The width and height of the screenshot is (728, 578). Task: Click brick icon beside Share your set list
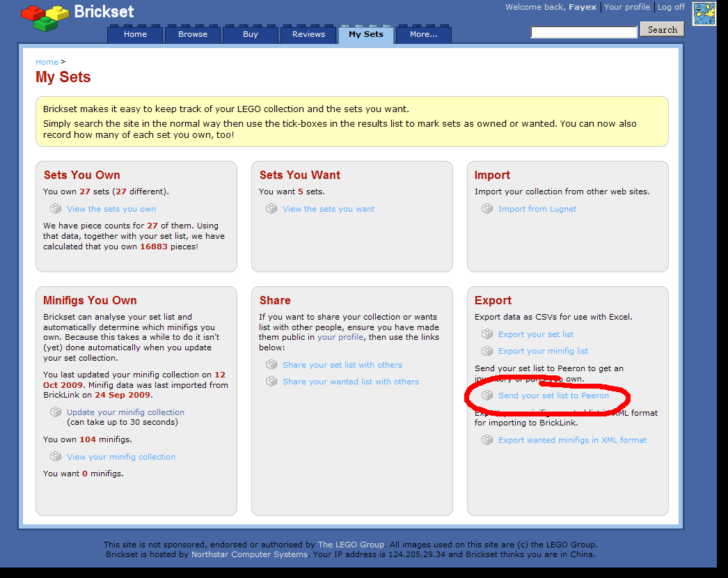coord(271,365)
